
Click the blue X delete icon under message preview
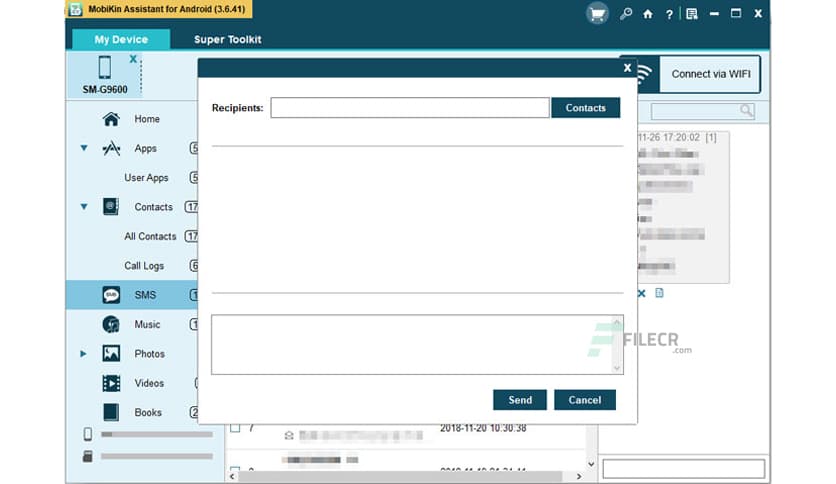pyautogui.click(x=641, y=293)
